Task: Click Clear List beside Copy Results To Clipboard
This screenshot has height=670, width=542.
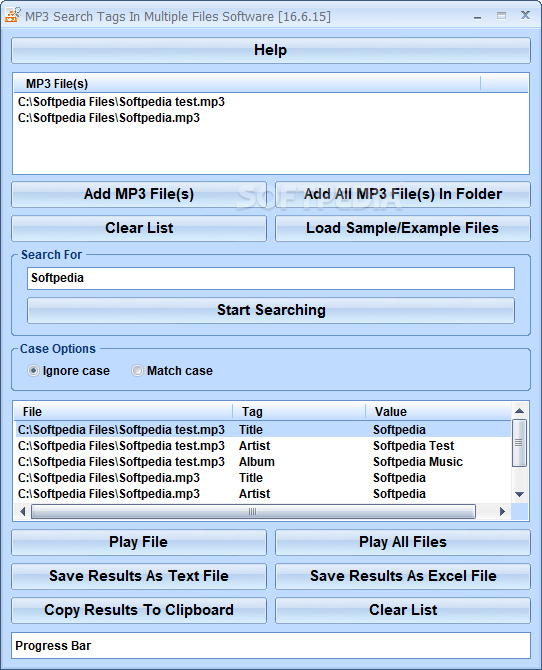Action: (403, 610)
